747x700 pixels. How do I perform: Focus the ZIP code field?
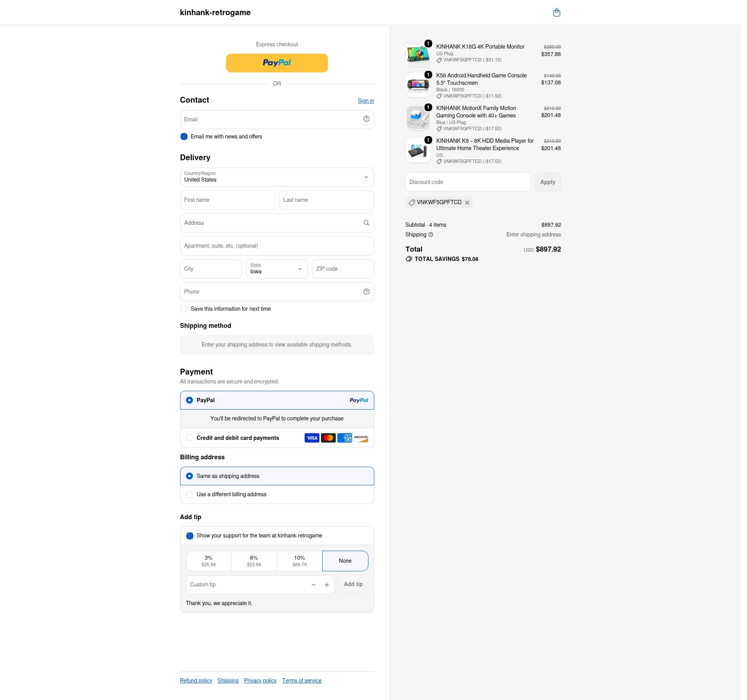[343, 269]
